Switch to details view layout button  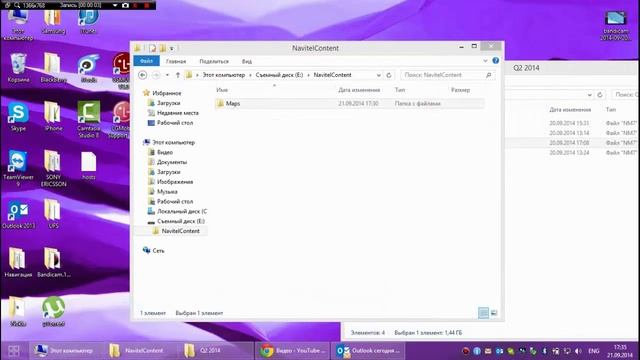[x=483, y=313]
